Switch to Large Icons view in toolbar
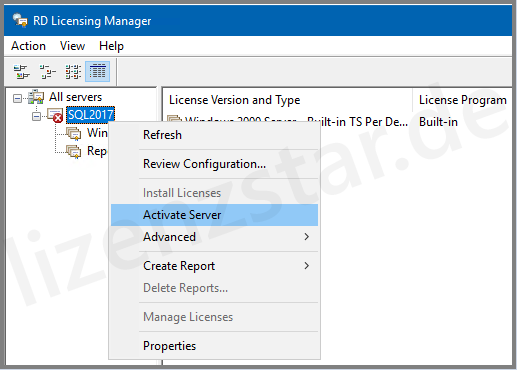The height and width of the screenshot is (370, 517). coord(22,72)
